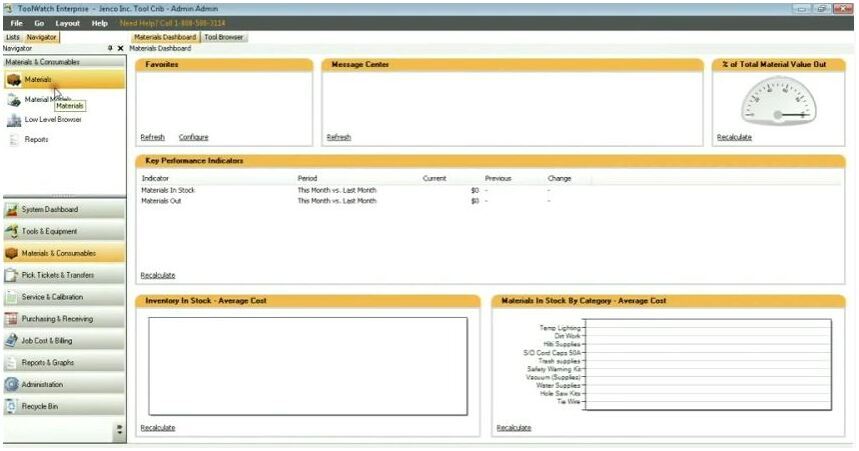The width and height of the screenshot is (859, 451).
Task: Click the Previous column header
Action: pyautogui.click(x=498, y=178)
